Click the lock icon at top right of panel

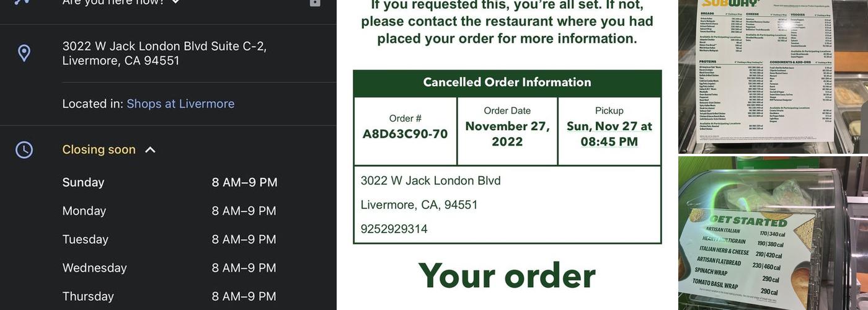(315, 2)
